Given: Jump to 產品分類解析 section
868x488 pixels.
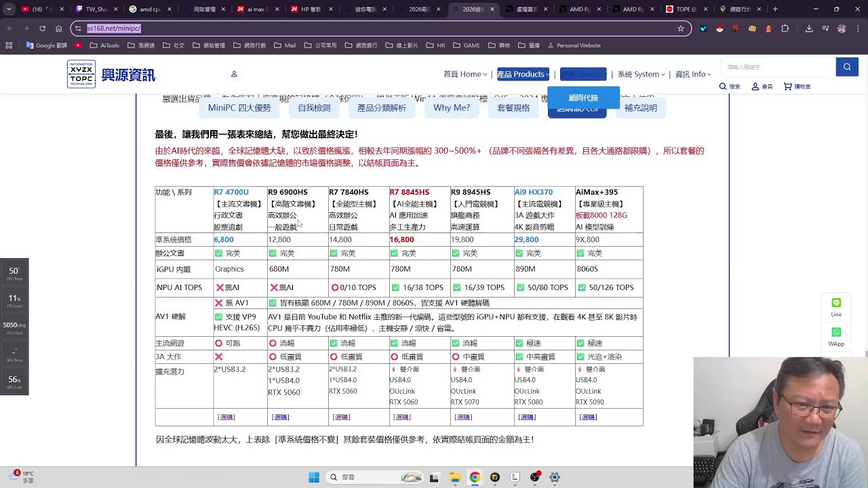Looking at the screenshot, I should point(382,108).
